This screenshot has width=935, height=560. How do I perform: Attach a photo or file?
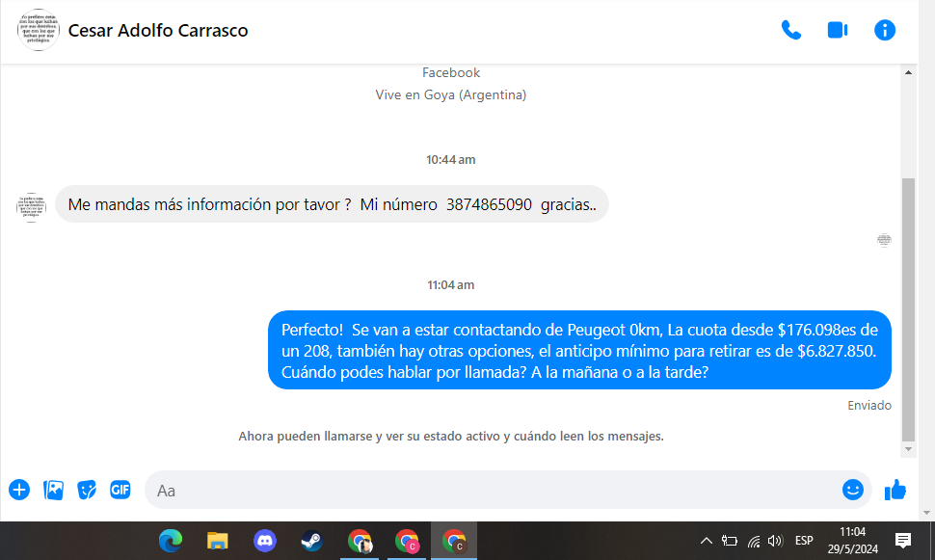click(x=53, y=490)
